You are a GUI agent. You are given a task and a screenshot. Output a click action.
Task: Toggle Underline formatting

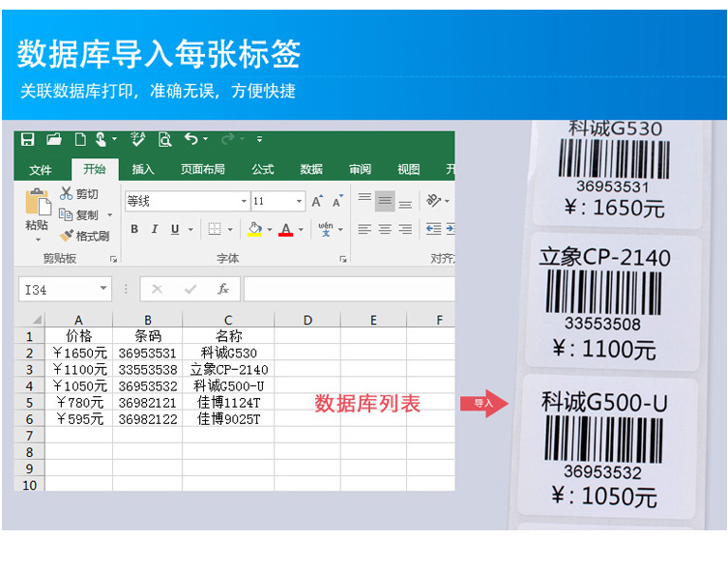(x=175, y=229)
